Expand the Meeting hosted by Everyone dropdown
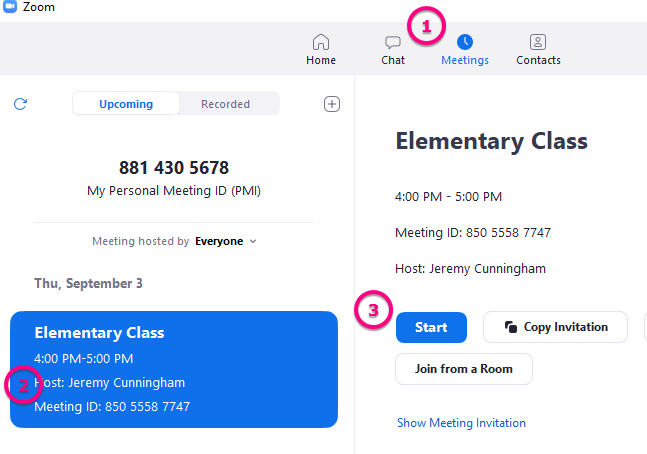Screen dimensions: 647x454 click(x=225, y=241)
